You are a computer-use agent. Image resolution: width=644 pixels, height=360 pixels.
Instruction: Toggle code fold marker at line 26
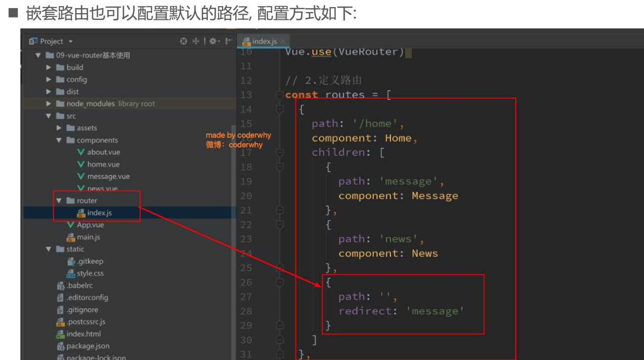tap(280, 282)
